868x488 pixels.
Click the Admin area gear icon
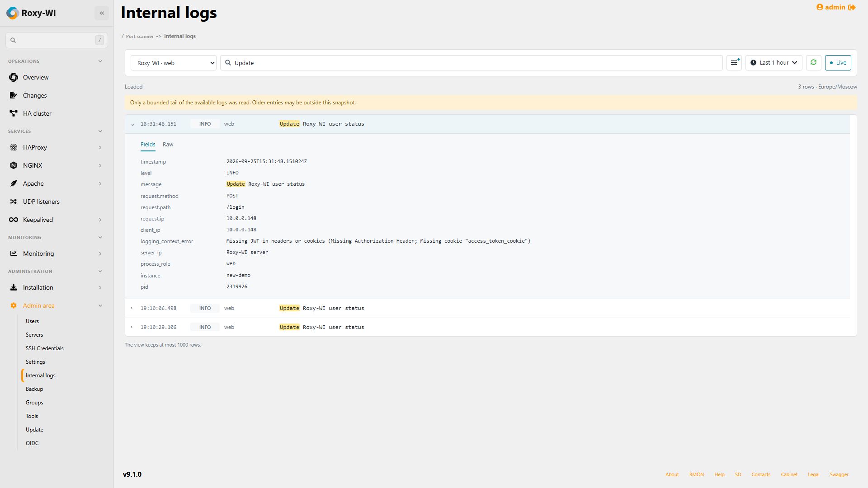14,305
